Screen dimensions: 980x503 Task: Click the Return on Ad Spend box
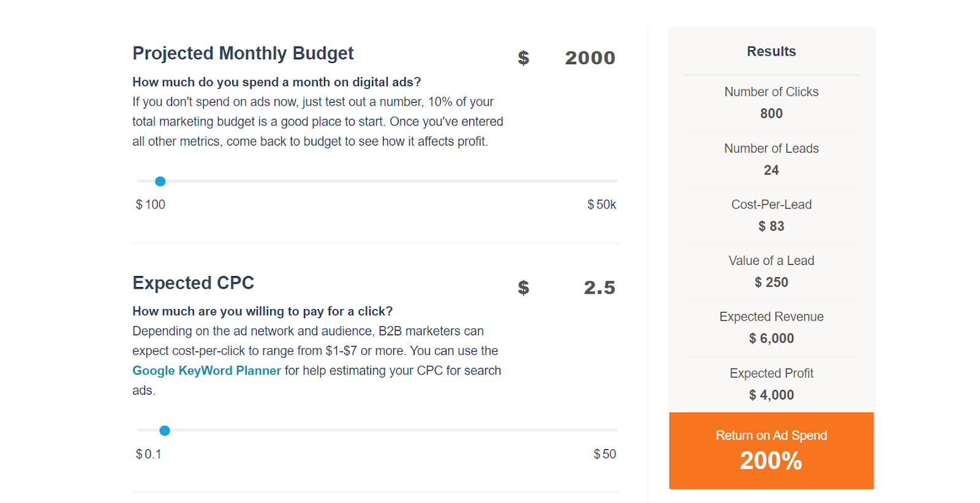tap(771, 450)
